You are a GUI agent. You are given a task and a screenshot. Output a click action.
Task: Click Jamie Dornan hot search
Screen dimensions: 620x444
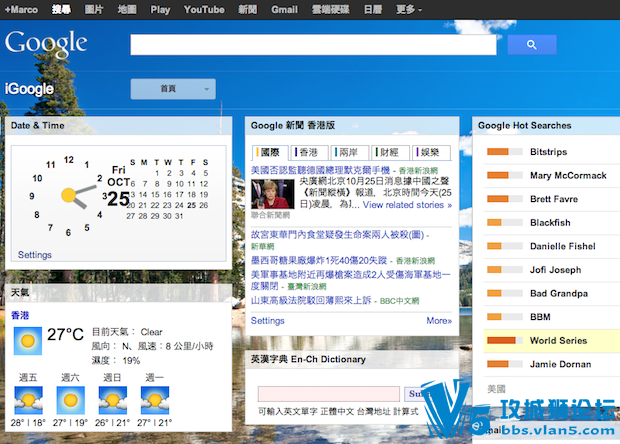click(560, 364)
